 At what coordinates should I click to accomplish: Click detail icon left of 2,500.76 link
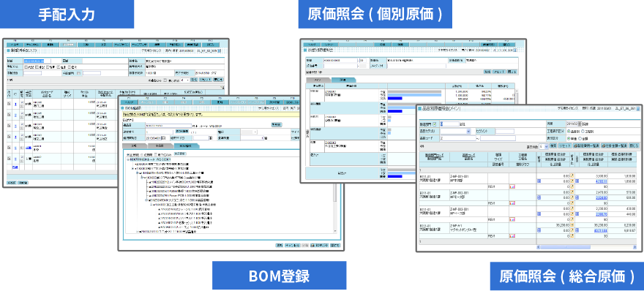(x=577, y=213)
